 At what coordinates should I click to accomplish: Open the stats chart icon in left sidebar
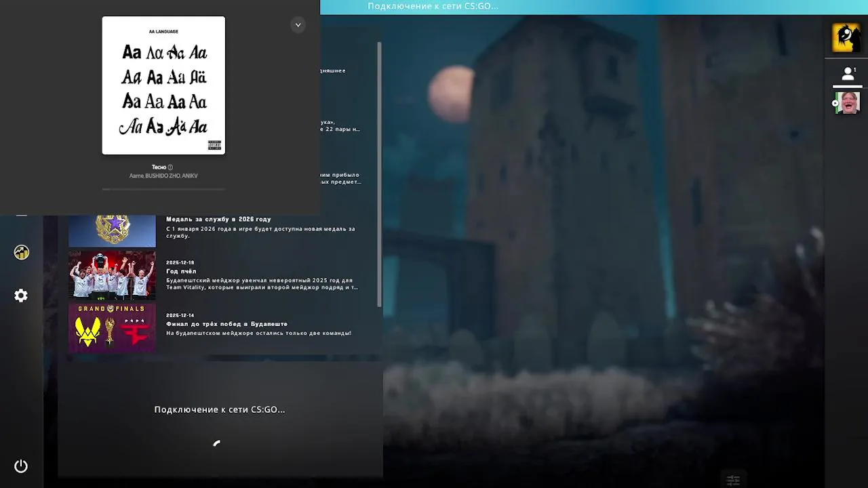(x=21, y=252)
